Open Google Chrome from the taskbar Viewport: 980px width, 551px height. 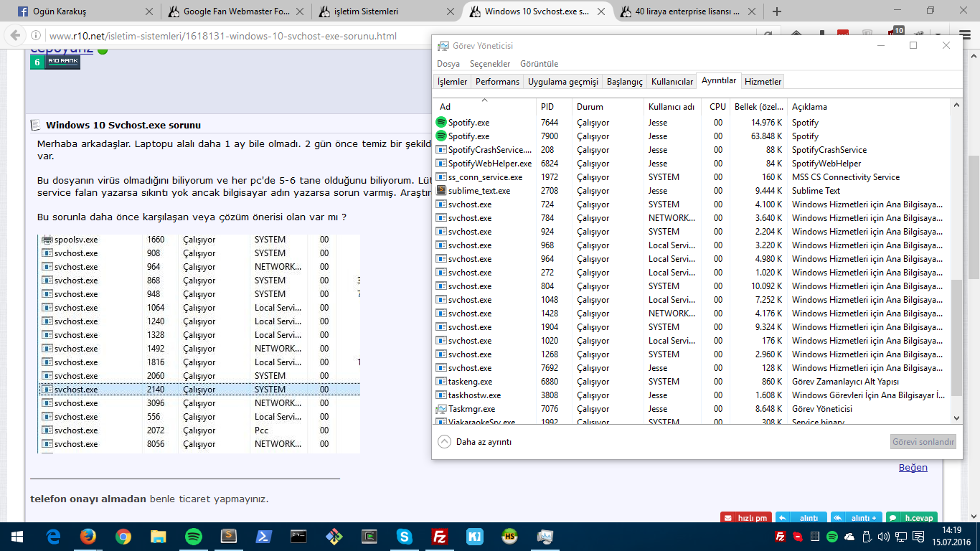(123, 536)
